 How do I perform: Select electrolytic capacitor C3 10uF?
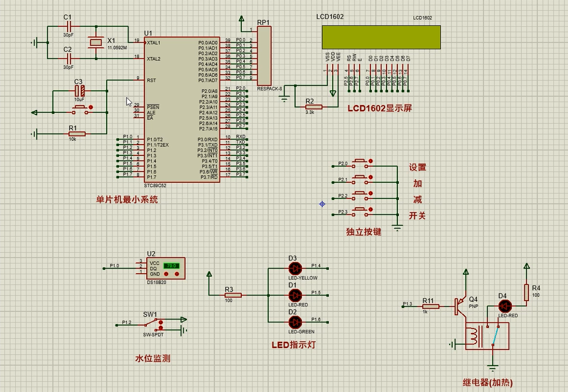(x=80, y=91)
